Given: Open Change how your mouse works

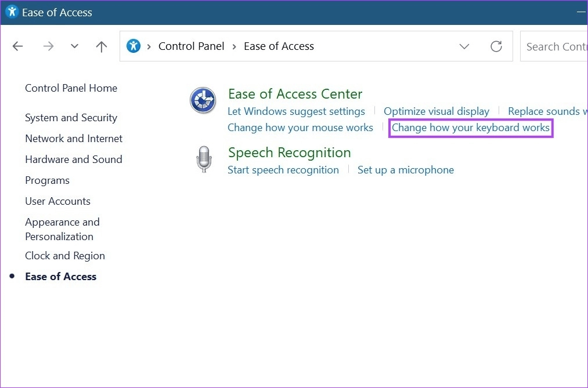Looking at the screenshot, I should tap(300, 127).
